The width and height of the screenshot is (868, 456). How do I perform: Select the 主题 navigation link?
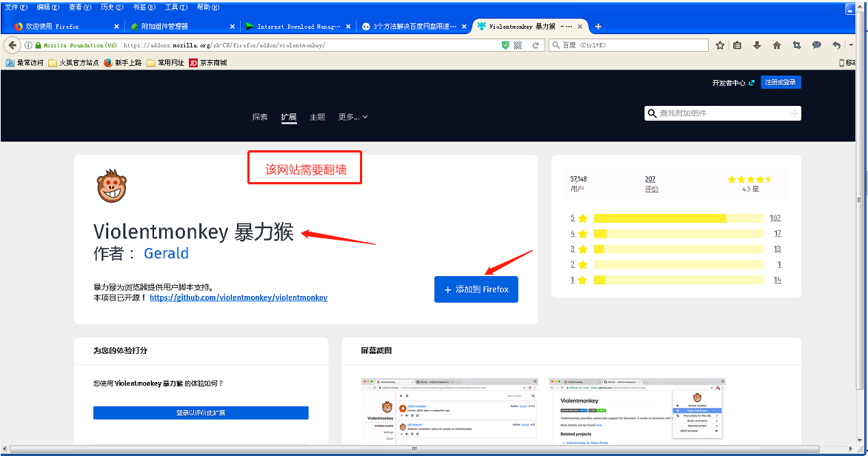(317, 117)
